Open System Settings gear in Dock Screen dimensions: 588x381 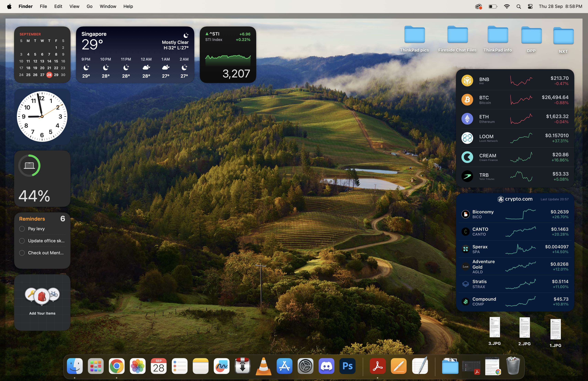tap(306, 366)
